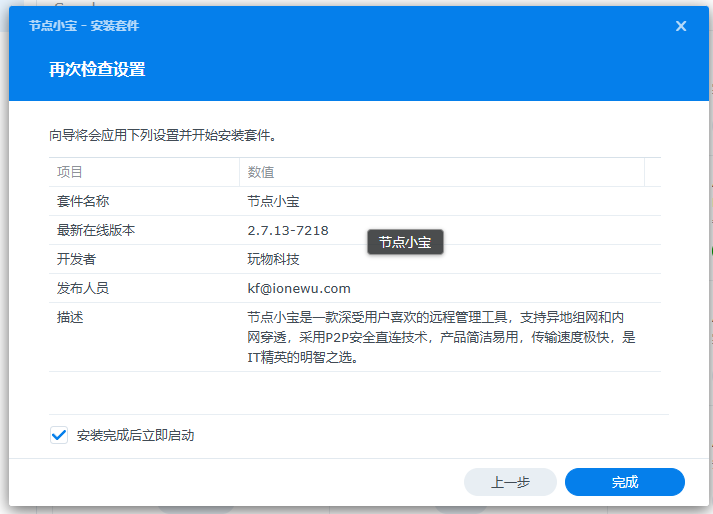Image resolution: width=713 pixels, height=514 pixels.
Task: Toggle 安装完成后立即启动 checkbox
Action: 59,435
